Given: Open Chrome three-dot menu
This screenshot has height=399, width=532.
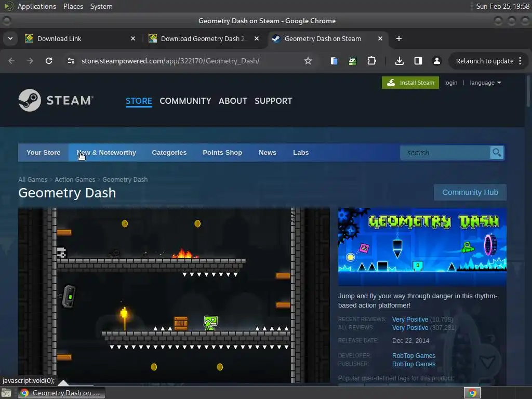Looking at the screenshot, I should click(520, 61).
